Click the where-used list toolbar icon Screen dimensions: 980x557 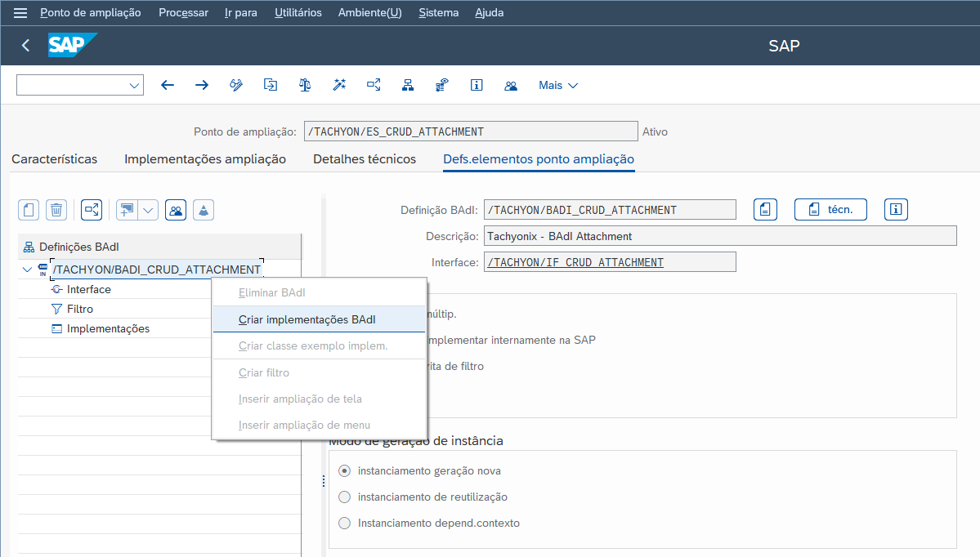coord(374,85)
